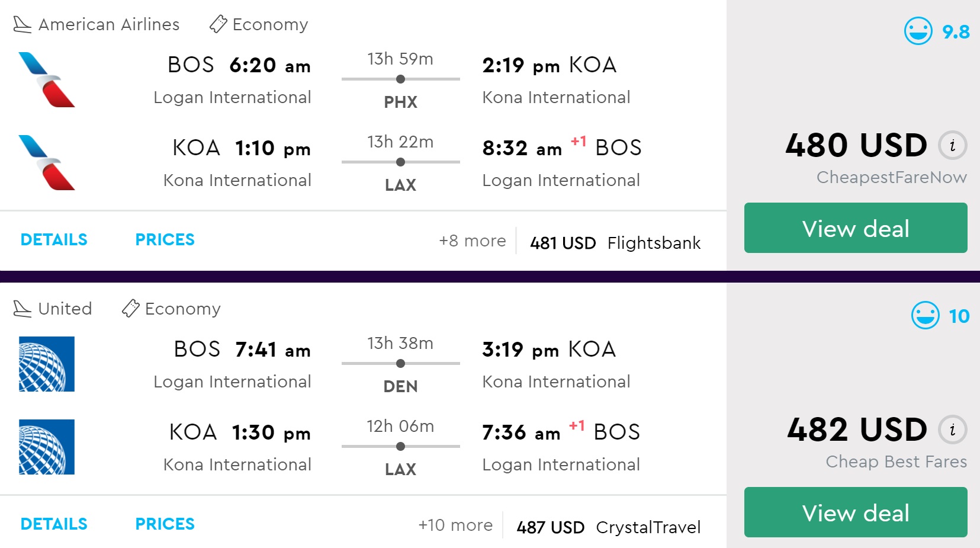Click the info icon beside 480 USD
This screenshot has height=548, width=980.
(952, 146)
